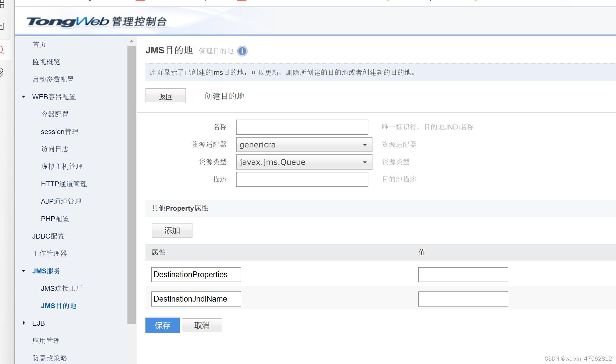616x364 pixels.
Task: Click the blue info icon beside 管理目的地
Action: click(242, 51)
